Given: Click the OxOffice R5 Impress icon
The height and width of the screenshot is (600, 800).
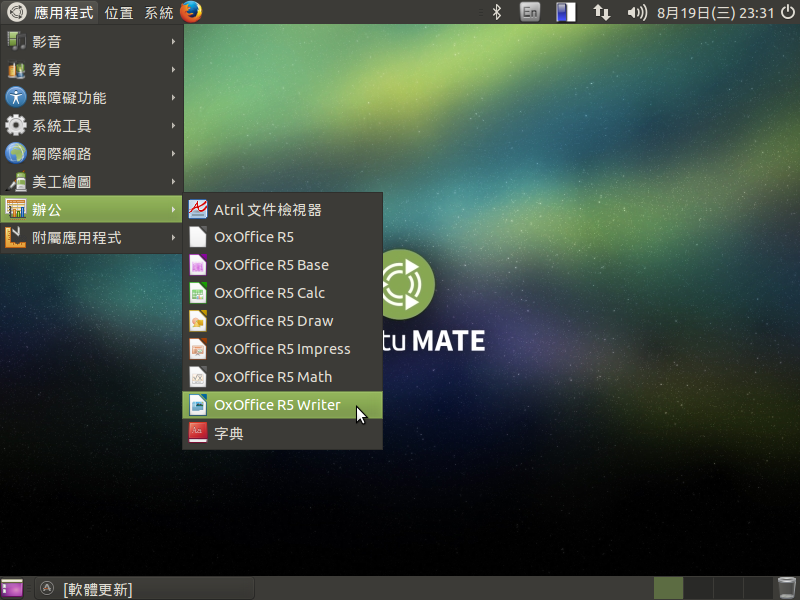Looking at the screenshot, I should tap(197, 349).
